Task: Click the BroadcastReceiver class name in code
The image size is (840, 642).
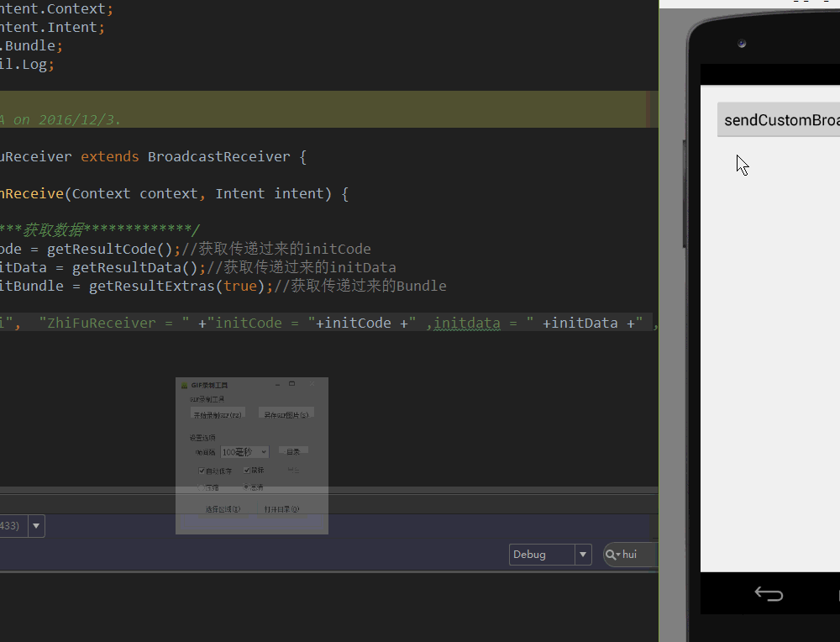Action: pos(218,157)
